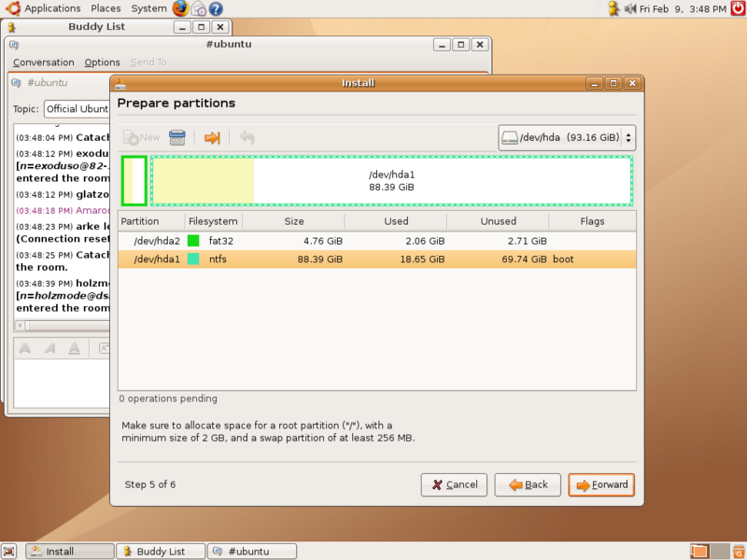Image resolution: width=747 pixels, height=560 pixels.
Task: Open the /dev/hda disk selector dropdown
Action: click(x=567, y=137)
